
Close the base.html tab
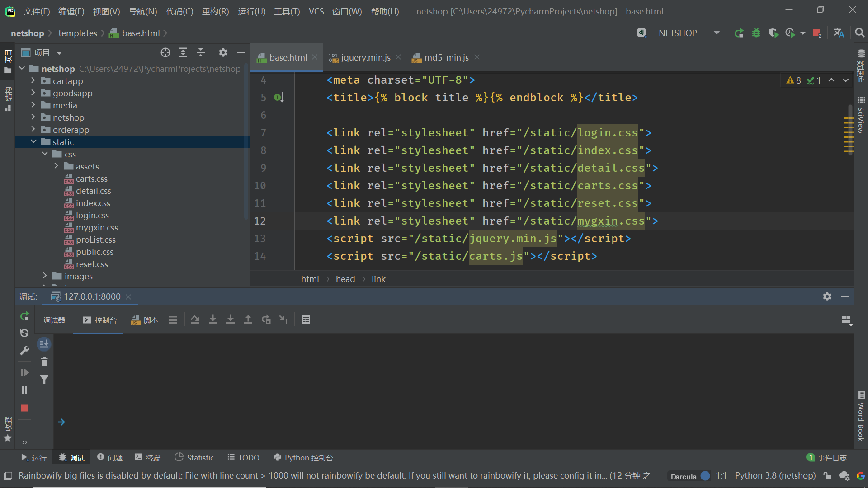click(x=315, y=57)
